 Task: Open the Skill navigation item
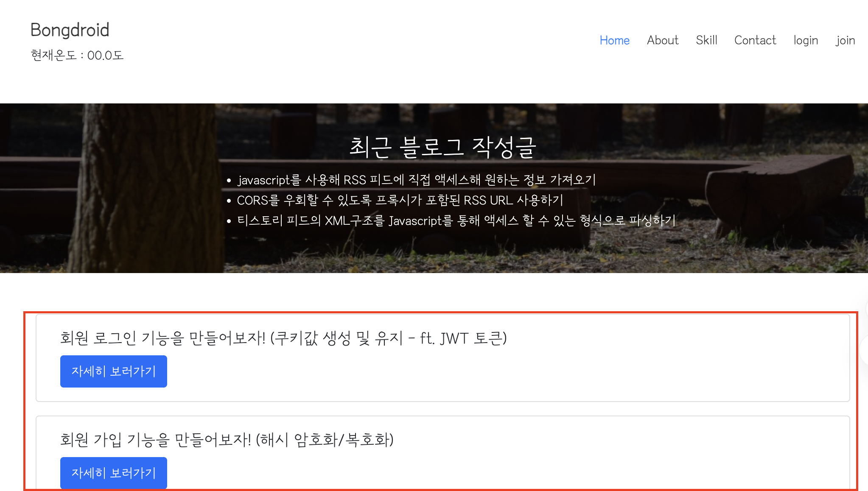click(x=706, y=40)
